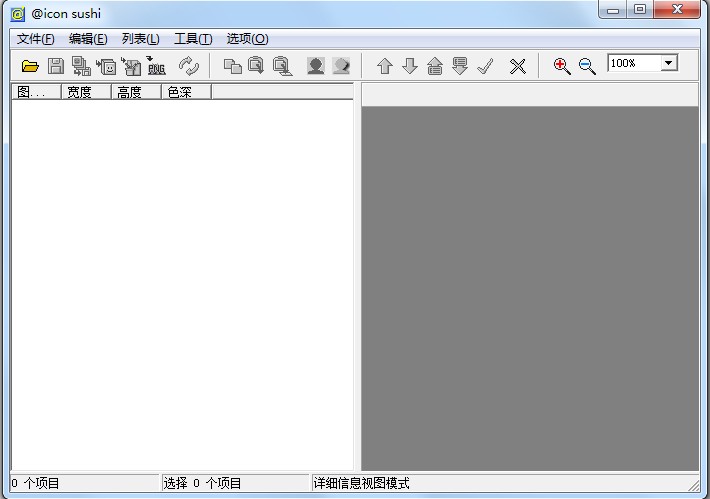The image size is (710, 499).
Task: Click the X delete icon
Action: click(518, 66)
